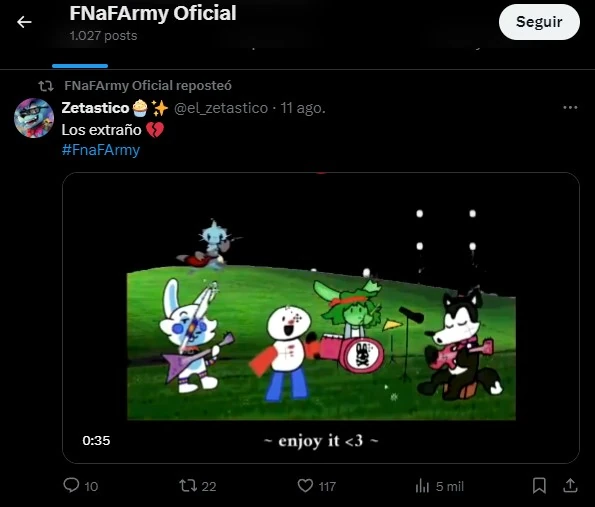
Task: Click the 0:35 video duration label
Action: click(96, 441)
